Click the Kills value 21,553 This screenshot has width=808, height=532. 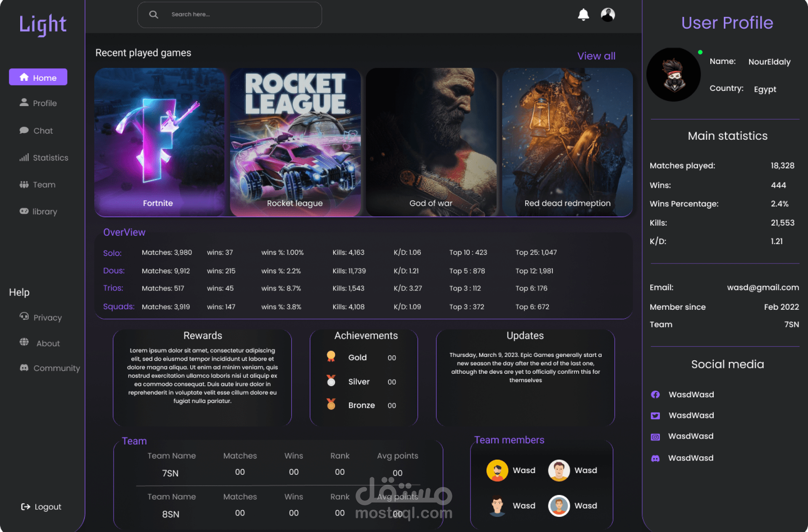pyautogui.click(x=782, y=223)
